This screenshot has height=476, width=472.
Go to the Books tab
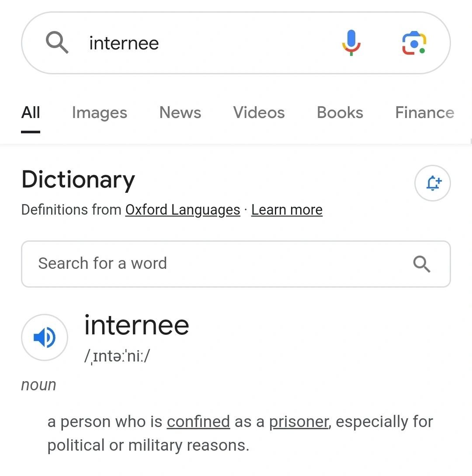(x=340, y=113)
